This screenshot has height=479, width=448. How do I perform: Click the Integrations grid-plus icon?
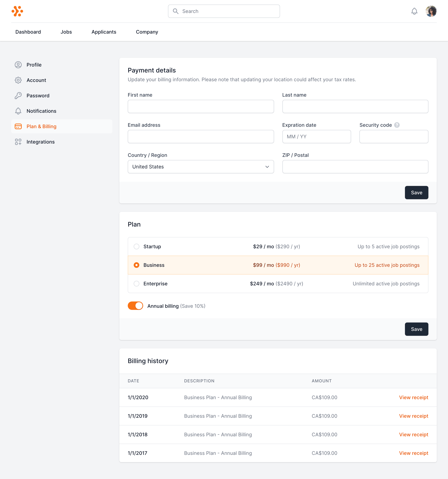(18, 142)
